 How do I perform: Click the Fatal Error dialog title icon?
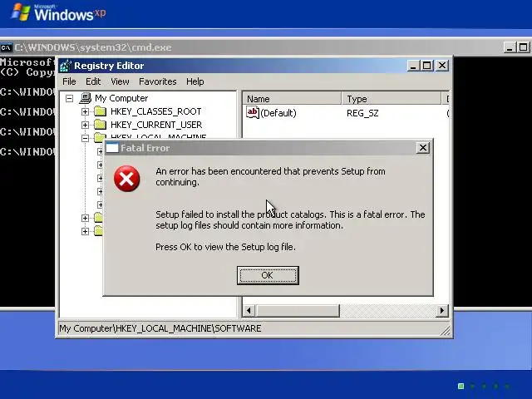[112, 148]
